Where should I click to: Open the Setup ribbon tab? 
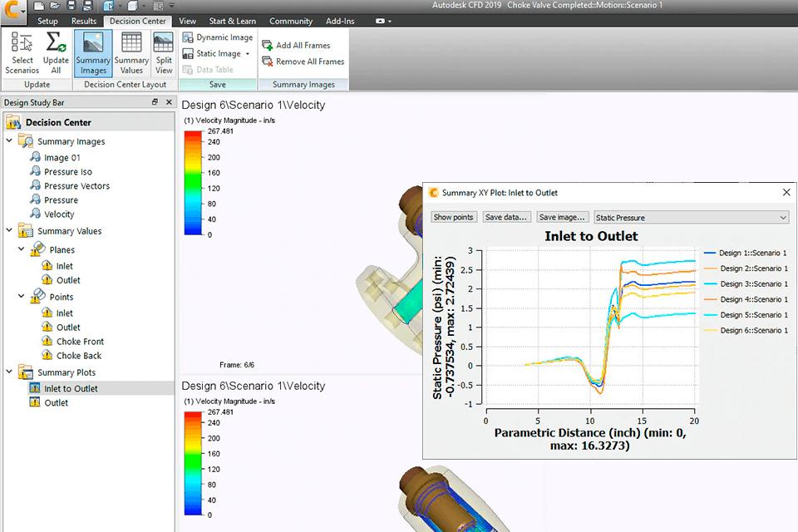coord(47,21)
